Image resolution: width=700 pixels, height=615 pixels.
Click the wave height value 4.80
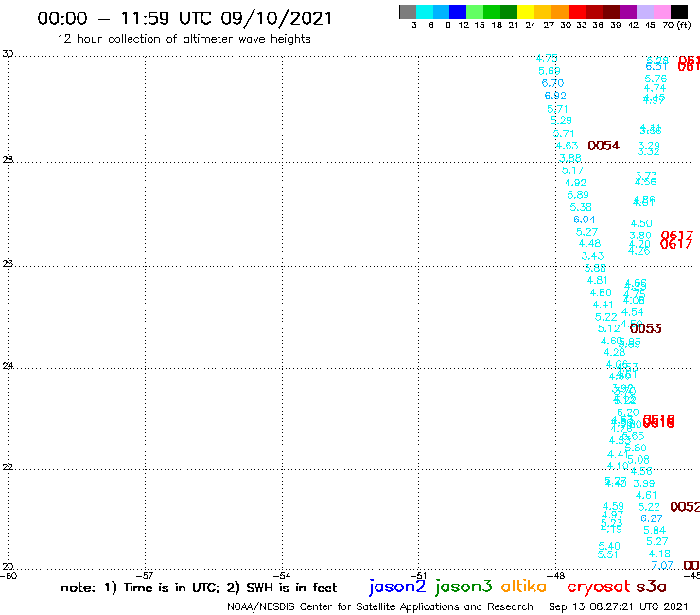coord(601,293)
